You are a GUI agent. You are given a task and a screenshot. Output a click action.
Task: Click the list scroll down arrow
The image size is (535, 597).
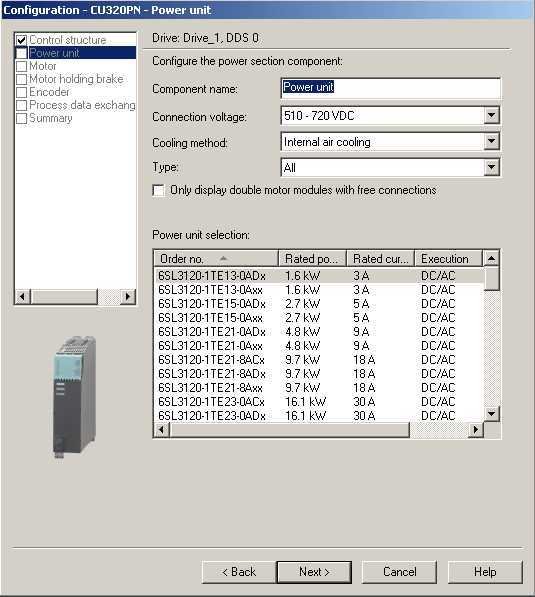[x=491, y=413]
